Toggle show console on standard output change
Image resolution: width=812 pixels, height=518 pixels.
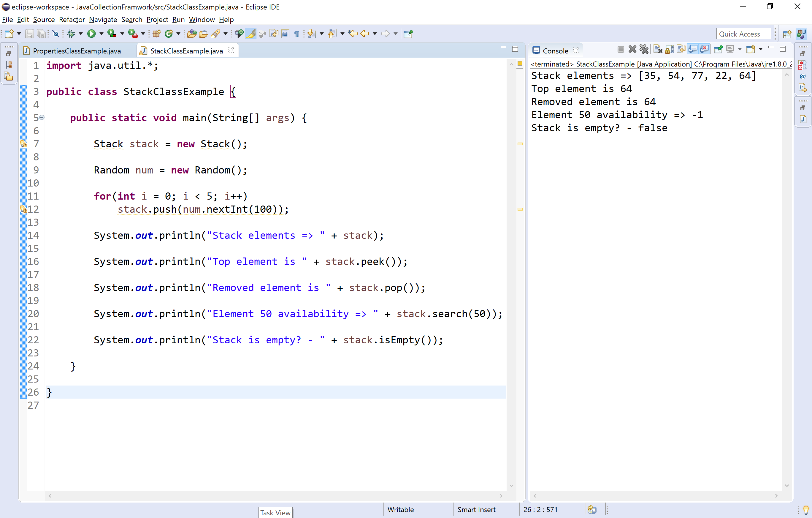coord(693,50)
